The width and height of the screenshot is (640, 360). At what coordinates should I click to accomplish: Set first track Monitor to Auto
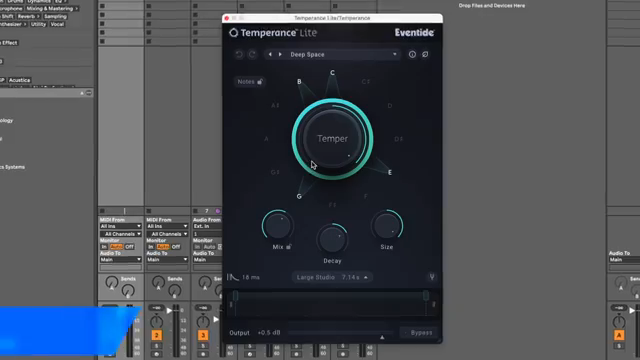click(116, 247)
